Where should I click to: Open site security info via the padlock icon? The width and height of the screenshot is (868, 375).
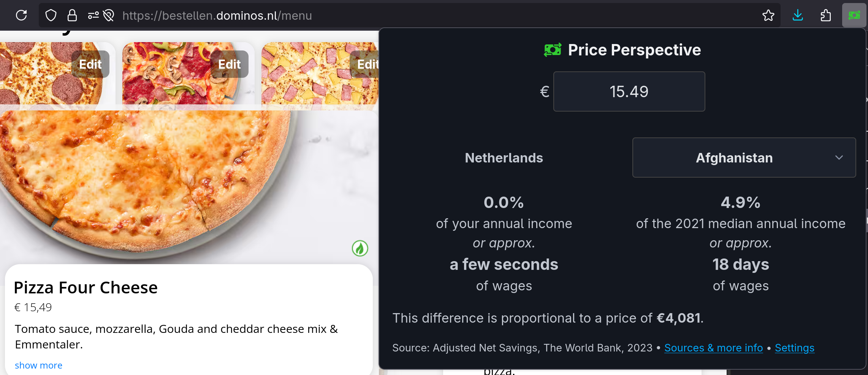coord(71,15)
